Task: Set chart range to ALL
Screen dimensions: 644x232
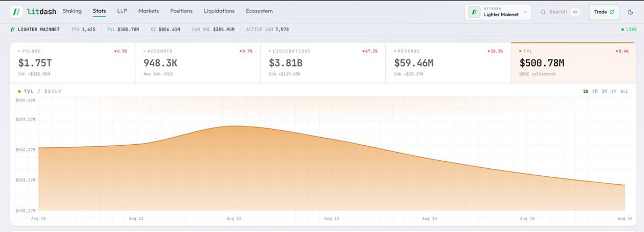Action: click(x=624, y=92)
